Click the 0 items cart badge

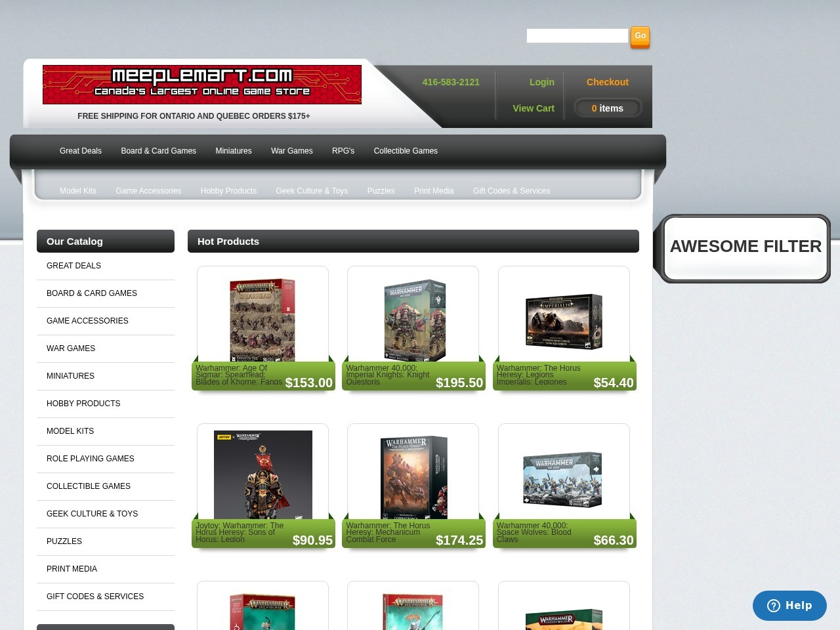point(607,108)
